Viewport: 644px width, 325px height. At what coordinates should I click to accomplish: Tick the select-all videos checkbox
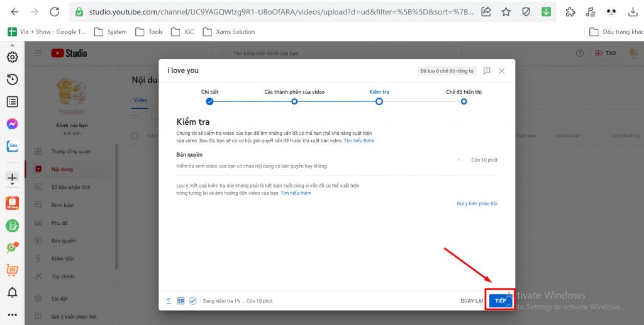click(135, 136)
